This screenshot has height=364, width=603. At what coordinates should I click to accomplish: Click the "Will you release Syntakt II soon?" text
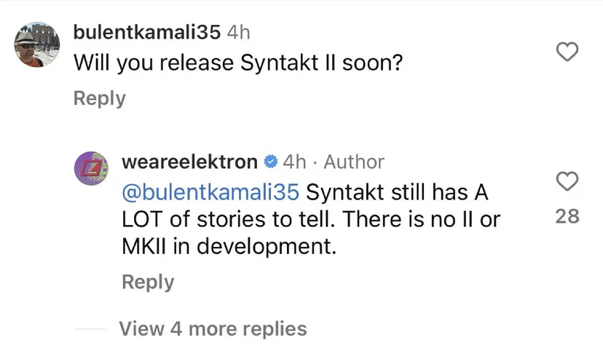[x=239, y=63]
